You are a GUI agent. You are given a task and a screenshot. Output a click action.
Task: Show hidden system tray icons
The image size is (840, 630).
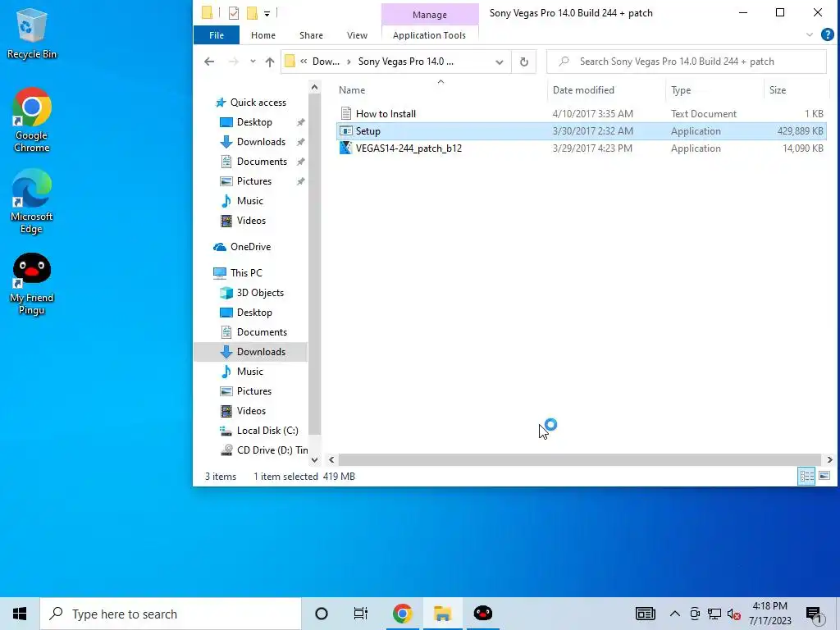pyautogui.click(x=674, y=614)
